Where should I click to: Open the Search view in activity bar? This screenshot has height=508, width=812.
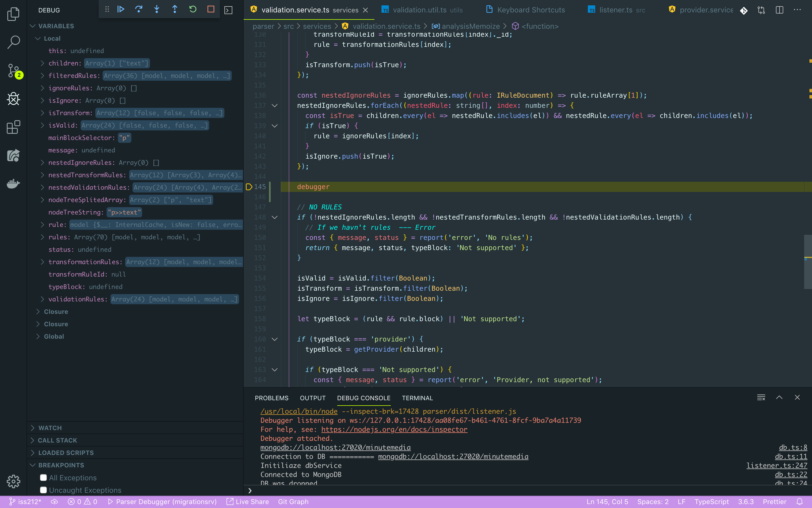[x=14, y=42]
